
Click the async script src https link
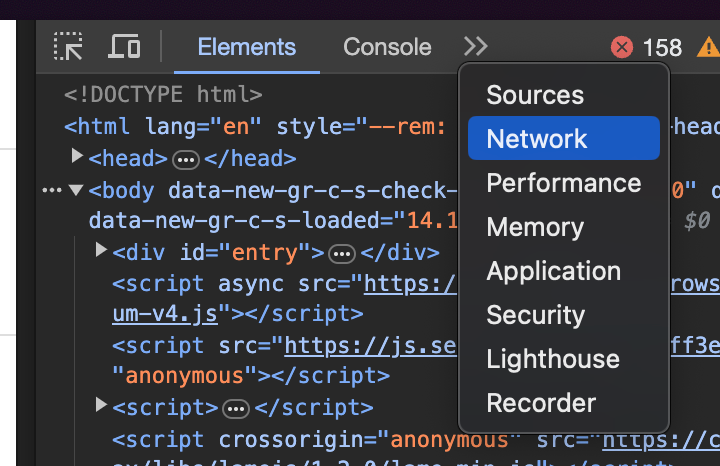(410, 284)
